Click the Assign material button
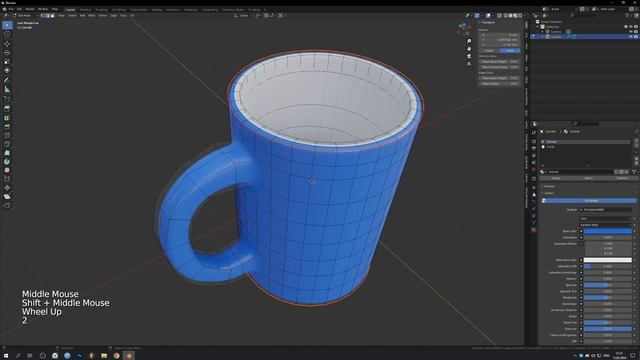640x360 pixels. (556, 178)
